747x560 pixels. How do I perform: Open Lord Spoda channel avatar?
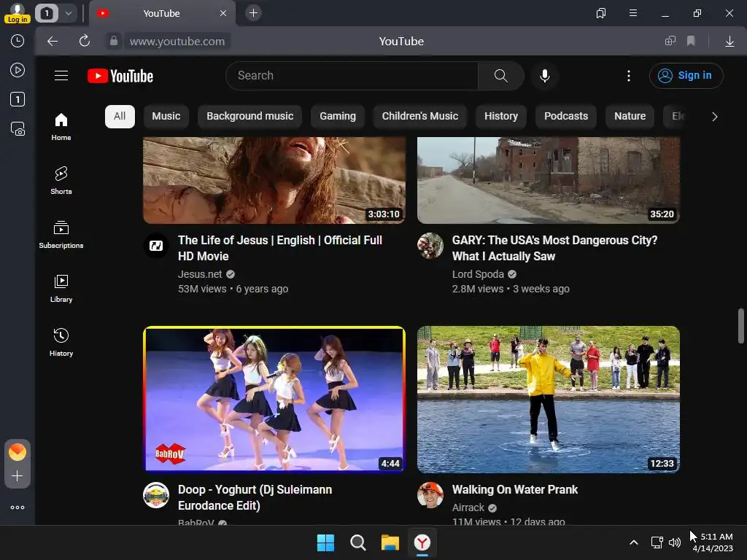[430, 246]
